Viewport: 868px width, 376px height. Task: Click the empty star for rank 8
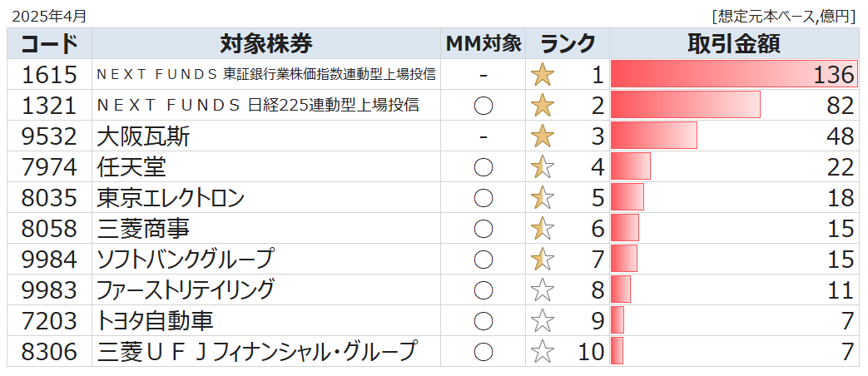click(x=543, y=290)
